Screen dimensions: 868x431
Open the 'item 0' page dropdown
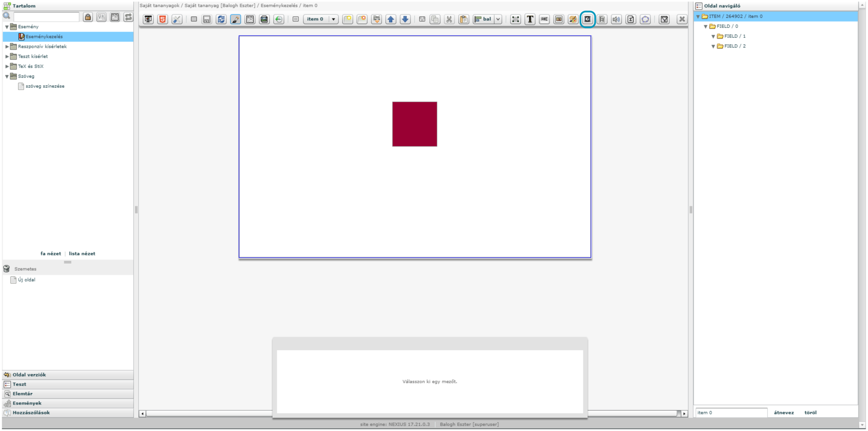coord(333,19)
